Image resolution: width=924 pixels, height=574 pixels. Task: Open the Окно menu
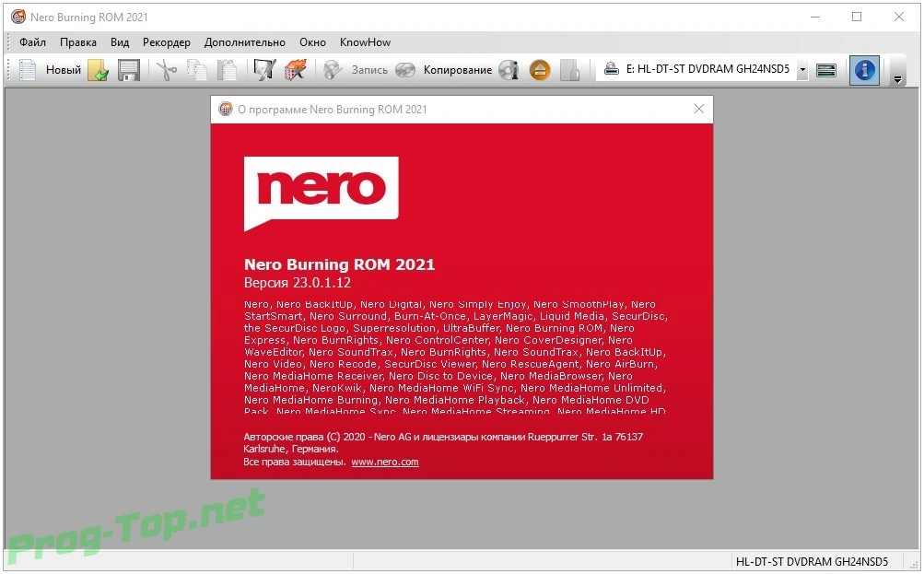point(312,42)
